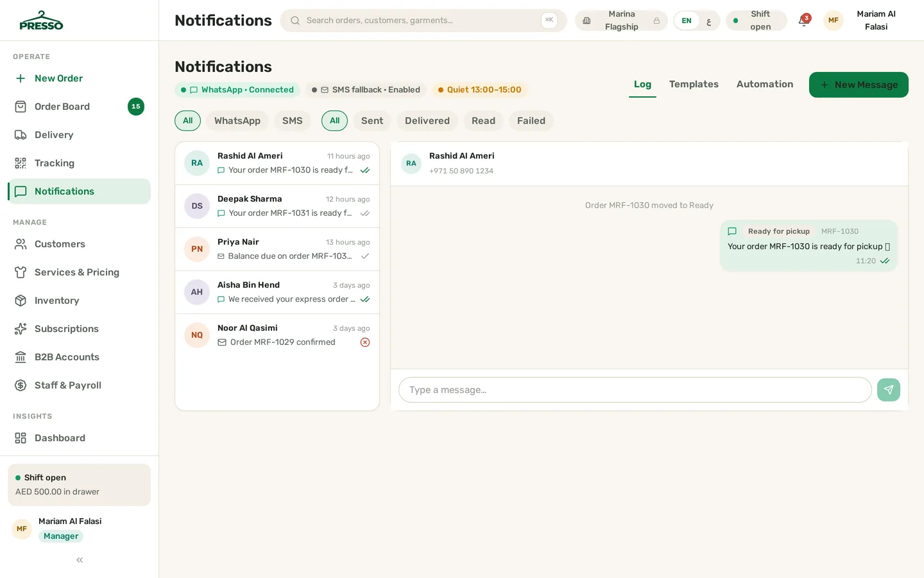This screenshot has height=578, width=924.
Task: Filter by WhatsApp channel
Action: click(x=237, y=121)
